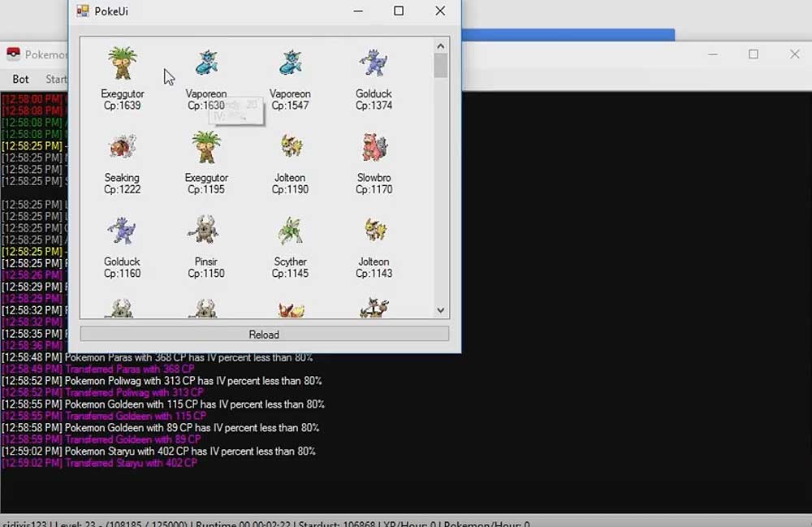
Task: Select the Scyther Cp:1145 sprite
Action: [291, 231]
